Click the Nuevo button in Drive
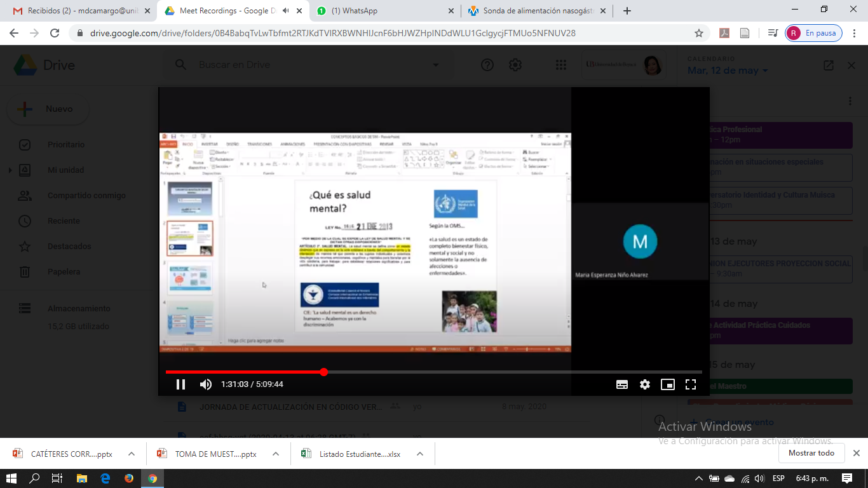 [x=48, y=109]
